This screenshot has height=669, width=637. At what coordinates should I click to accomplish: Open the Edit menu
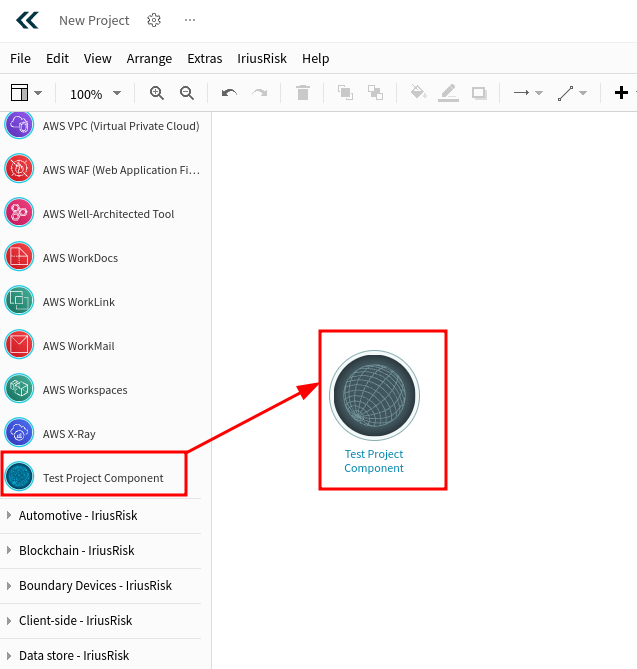pyautogui.click(x=57, y=58)
